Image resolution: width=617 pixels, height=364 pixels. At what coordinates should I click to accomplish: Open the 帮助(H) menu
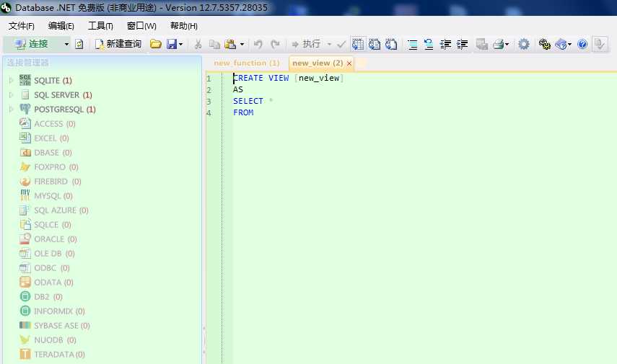pos(184,26)
